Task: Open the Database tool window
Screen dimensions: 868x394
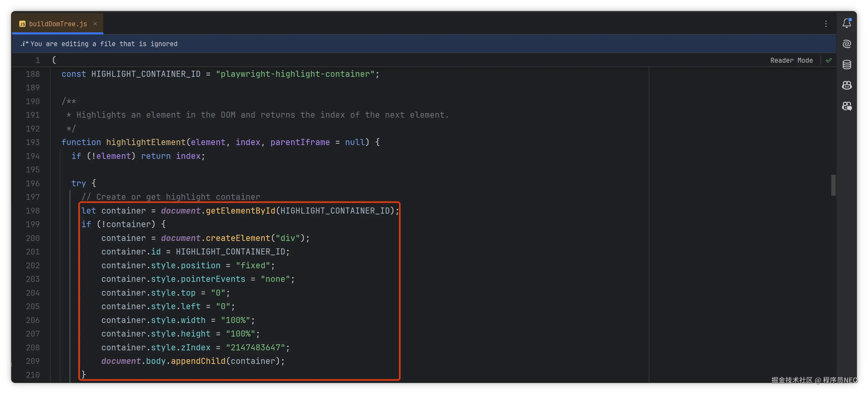Action: (847, 64)
